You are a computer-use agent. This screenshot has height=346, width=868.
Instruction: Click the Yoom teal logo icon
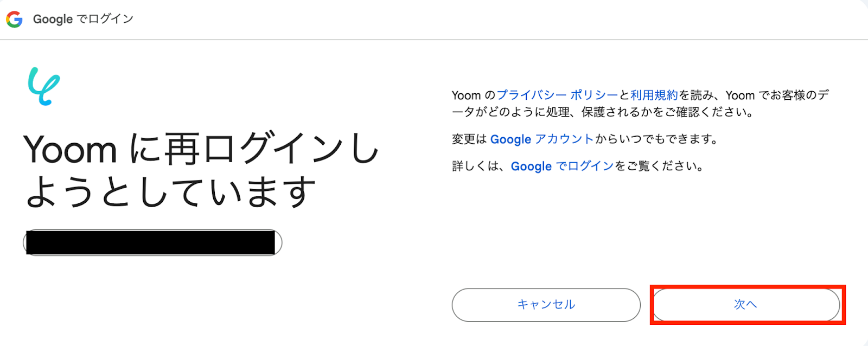click(43, 86)
